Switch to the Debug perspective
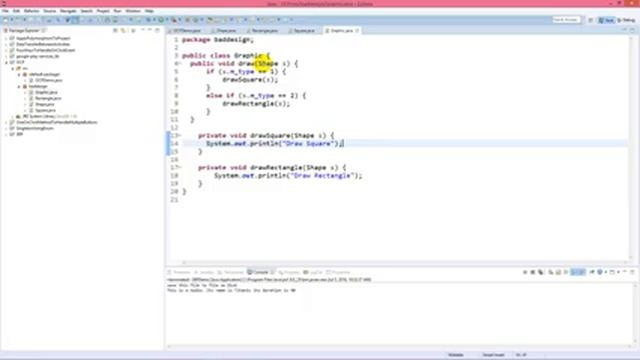Image resolution: width=640 pixels, height=360 pixels. point(626,20)
